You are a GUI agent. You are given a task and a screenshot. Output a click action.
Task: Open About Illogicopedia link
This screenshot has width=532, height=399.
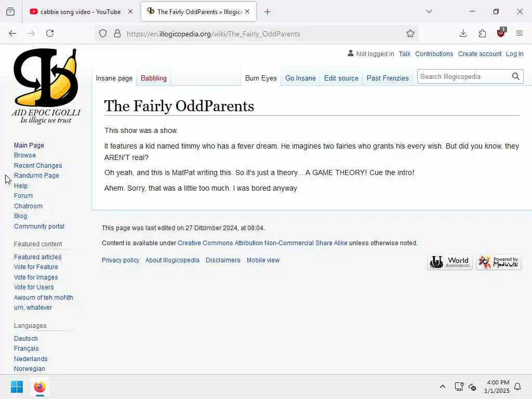coord(172,260)
